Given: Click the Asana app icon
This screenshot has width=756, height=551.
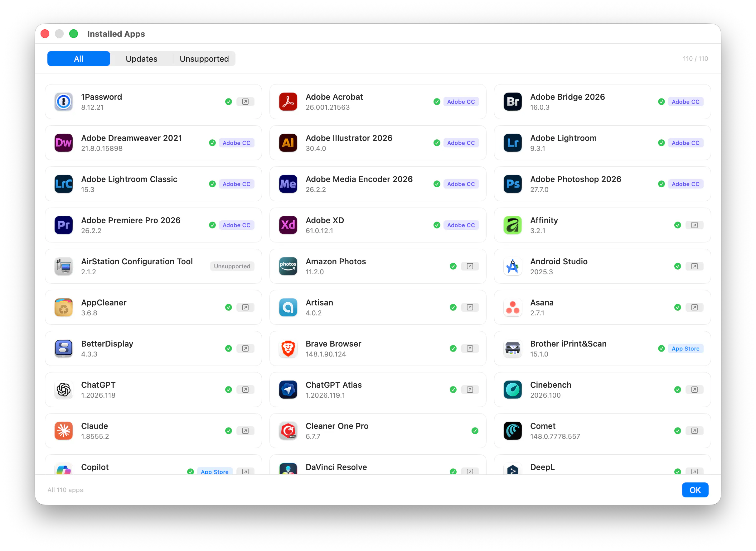Looking at the screenshot, I should point(513,307).
